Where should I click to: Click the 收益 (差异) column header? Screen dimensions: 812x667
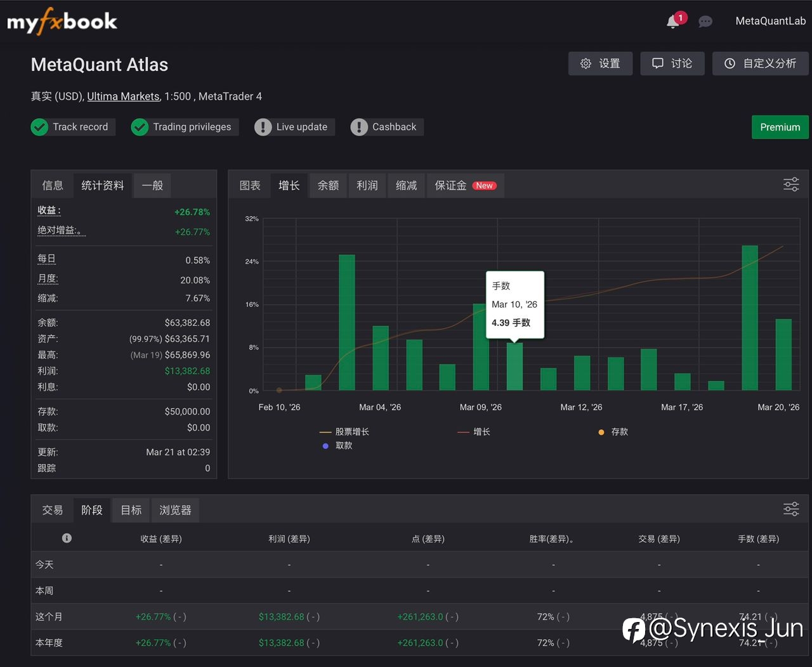(x=161, y=539)
